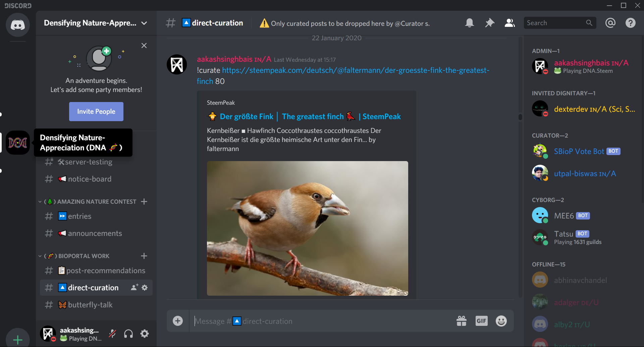
Task: Open the butterfly-talk channel
Action: pyautogui.click(x=96, y=305)
